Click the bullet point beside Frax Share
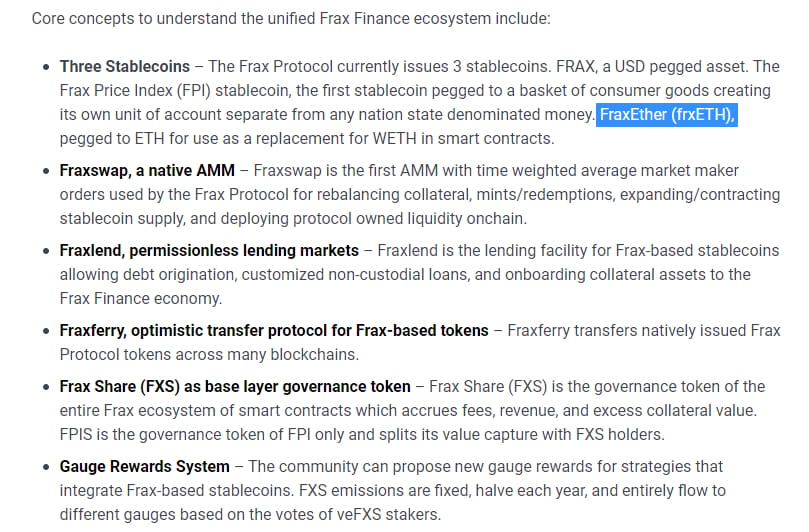The image size is (809, 532). pyautogui.click(x=46, y=386)
